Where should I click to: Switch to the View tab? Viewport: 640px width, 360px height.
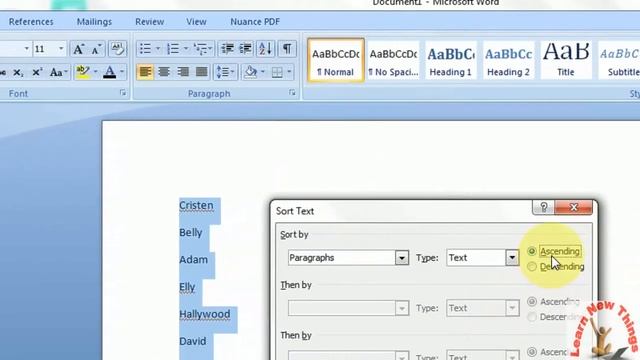coord(196,22)
